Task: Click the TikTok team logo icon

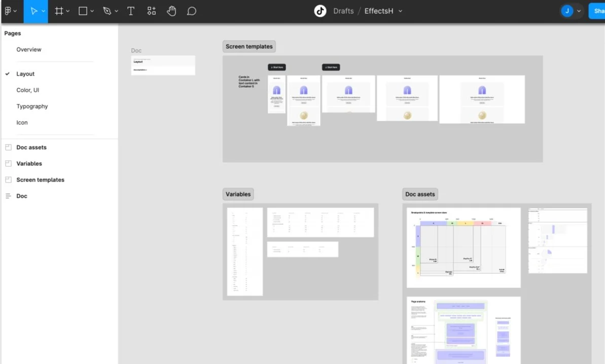Action: [320, 11]
